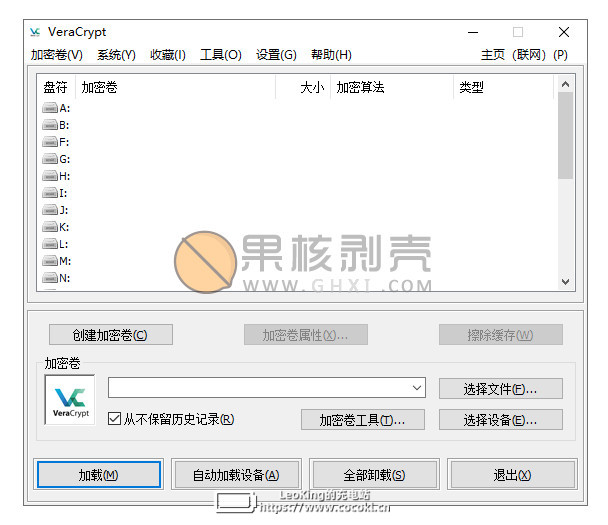This screenshot has height=525, width=608.
Task: Minimize the VeraCrypt window
Action: 473,32
